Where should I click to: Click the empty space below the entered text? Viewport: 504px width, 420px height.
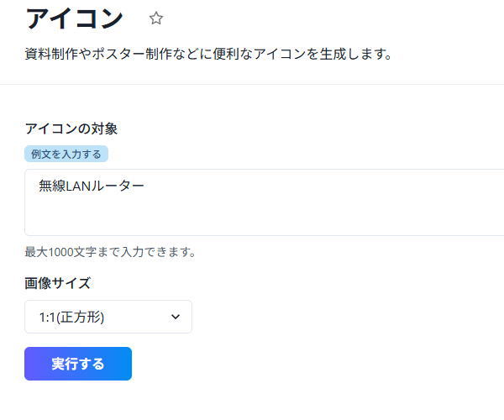[x=252, y=218]
